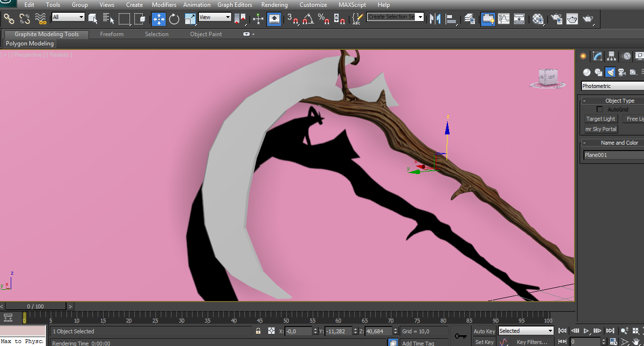This screenshot has width=644, height=346.
Task: Switch to the Freeform ribbon tab
Action: pyautogui.click(x=112, y=34)
